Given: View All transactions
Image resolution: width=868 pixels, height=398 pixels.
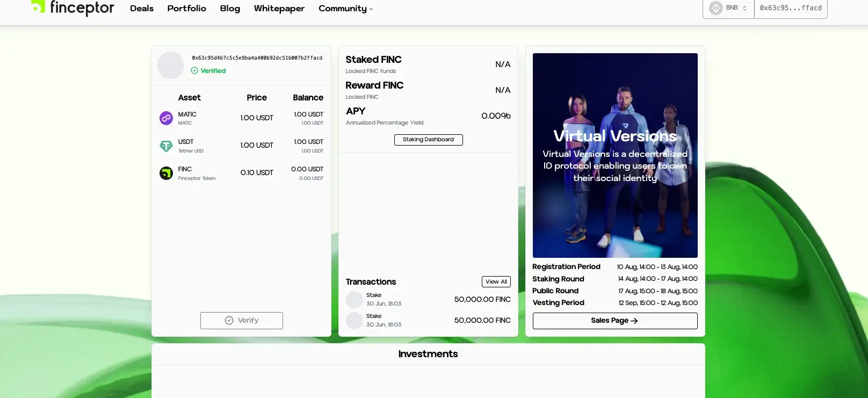Looking at the screenshot, I should (x=496, y=282).
